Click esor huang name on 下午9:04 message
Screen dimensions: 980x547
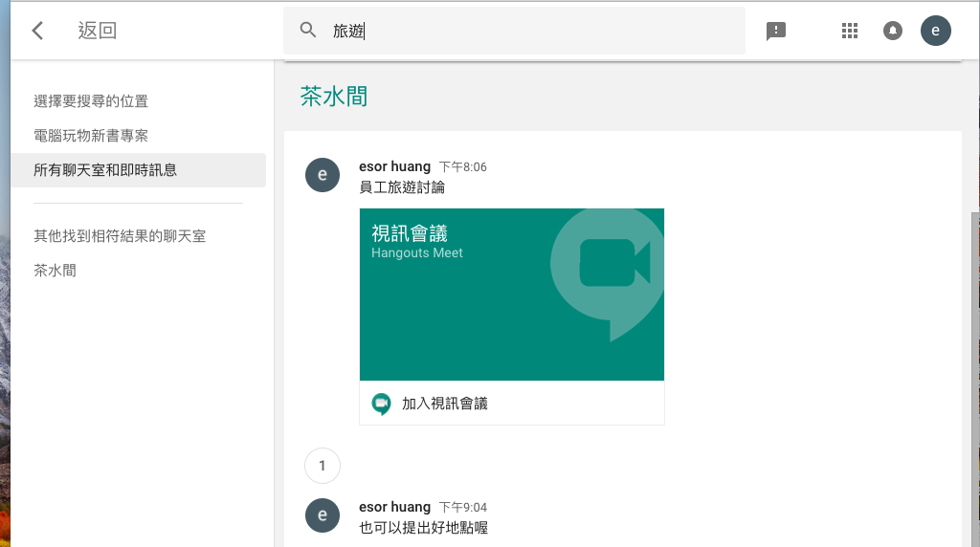click(395, 507)
